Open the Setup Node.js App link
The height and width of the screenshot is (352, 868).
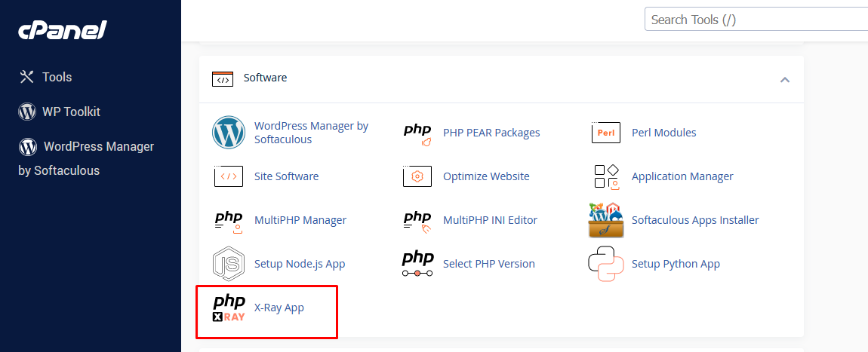click(300, 264)
